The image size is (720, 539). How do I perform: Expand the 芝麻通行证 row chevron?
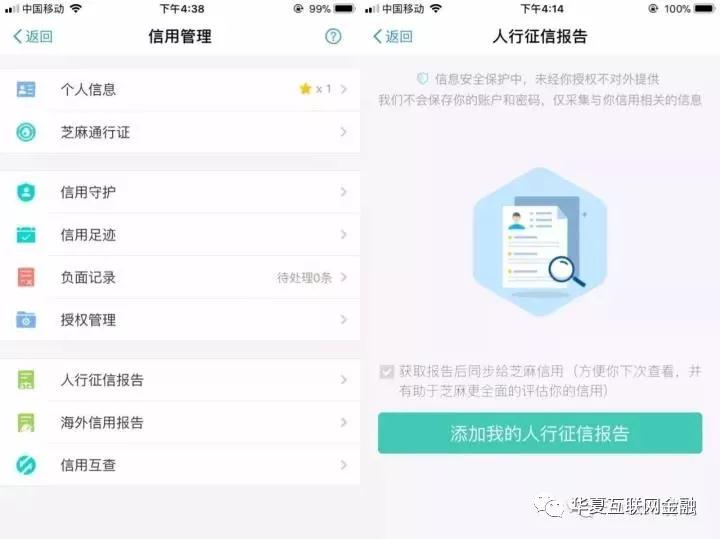(x=343, y=132)
